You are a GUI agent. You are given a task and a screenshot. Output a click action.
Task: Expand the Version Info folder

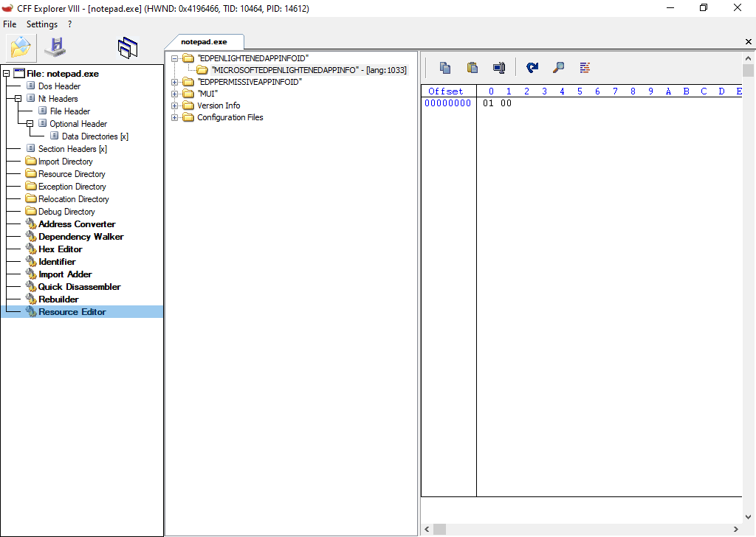click(174, 105)
